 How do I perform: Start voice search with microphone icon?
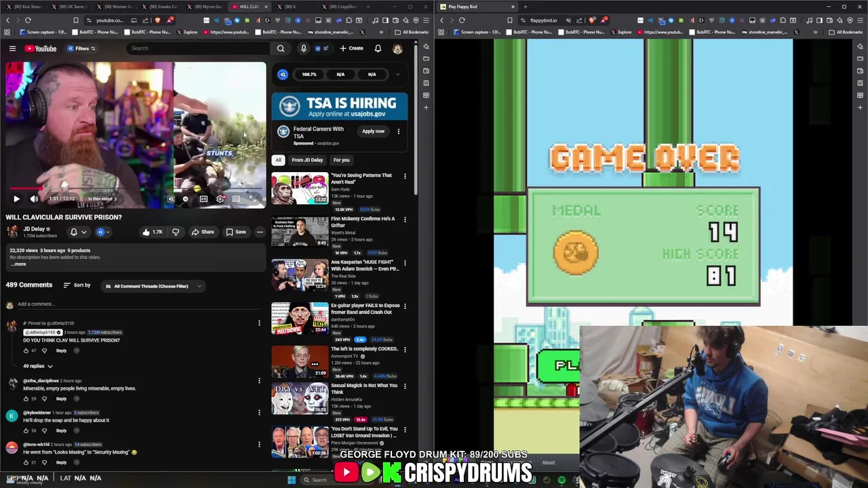coord(303,48)
